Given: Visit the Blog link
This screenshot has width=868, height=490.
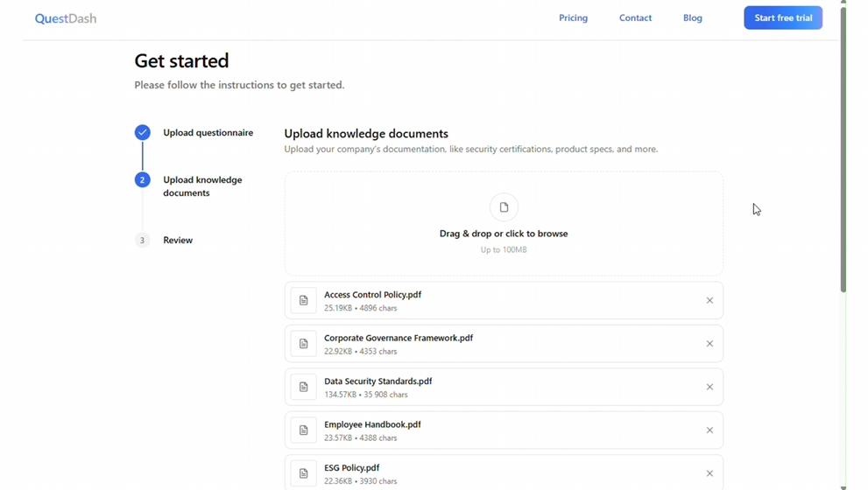Looking at the screenshot, I should tap(692, 17).
